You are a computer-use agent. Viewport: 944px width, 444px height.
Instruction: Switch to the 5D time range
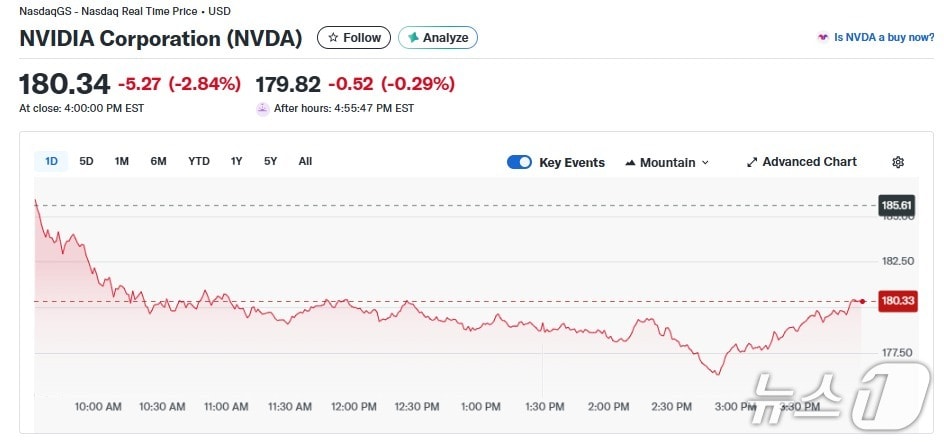click(86, 161)
